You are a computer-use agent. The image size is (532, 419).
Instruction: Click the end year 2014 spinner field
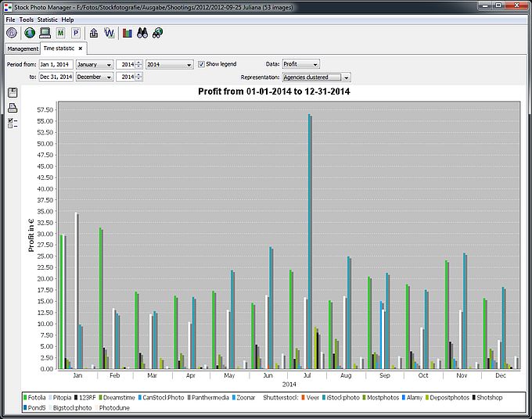coord(126,77)
